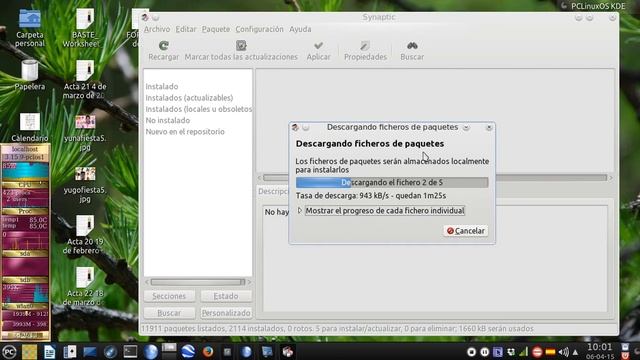Click the filter list horizontal scrollbar
The width and height of the screenshot is (640, 360).
[198, 282]
